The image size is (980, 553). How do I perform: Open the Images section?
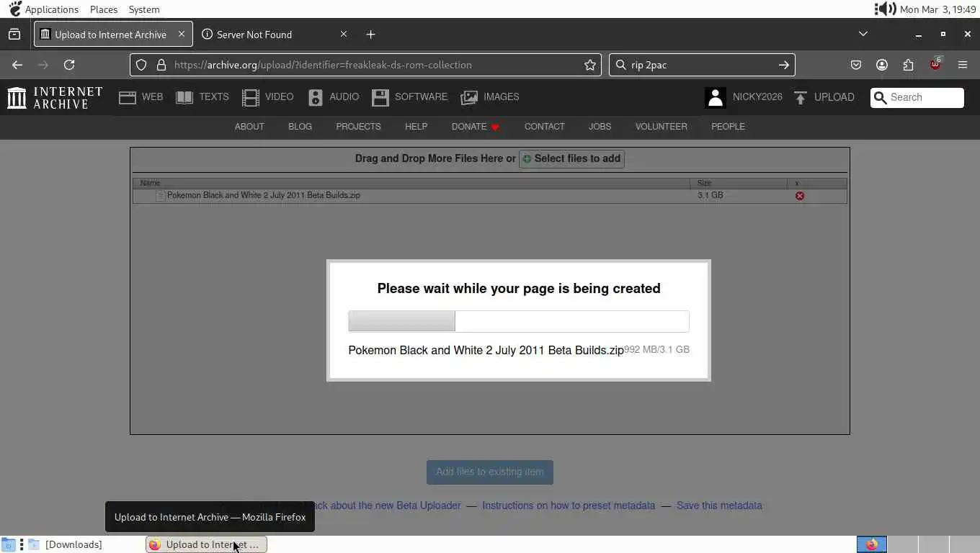[490, 97]
